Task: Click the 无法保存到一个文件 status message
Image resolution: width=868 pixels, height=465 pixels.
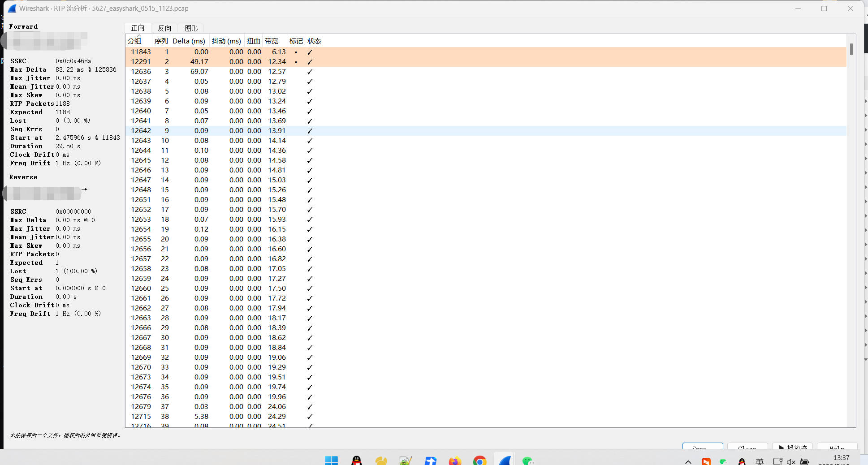Action: pyautogui.click(x=65, y=435)
